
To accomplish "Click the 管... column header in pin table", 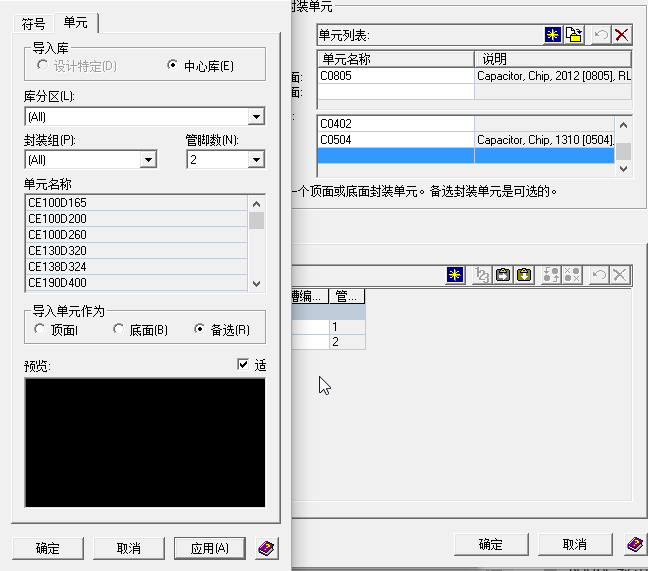I will coord(347,296).
